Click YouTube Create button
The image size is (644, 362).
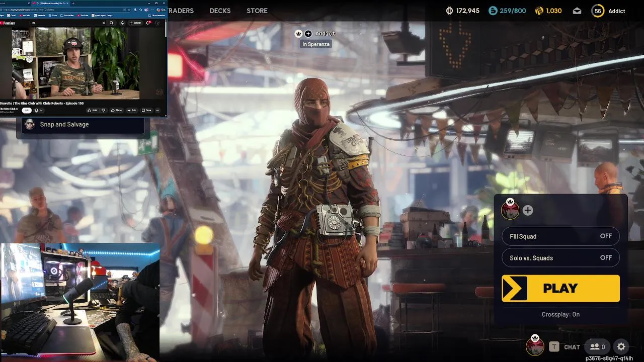click(x=135, y=23)
